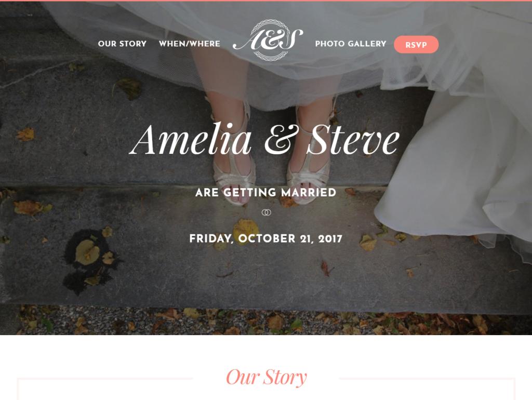Go to the When/Where section
The image size is (532, 400).
[189, 44]
